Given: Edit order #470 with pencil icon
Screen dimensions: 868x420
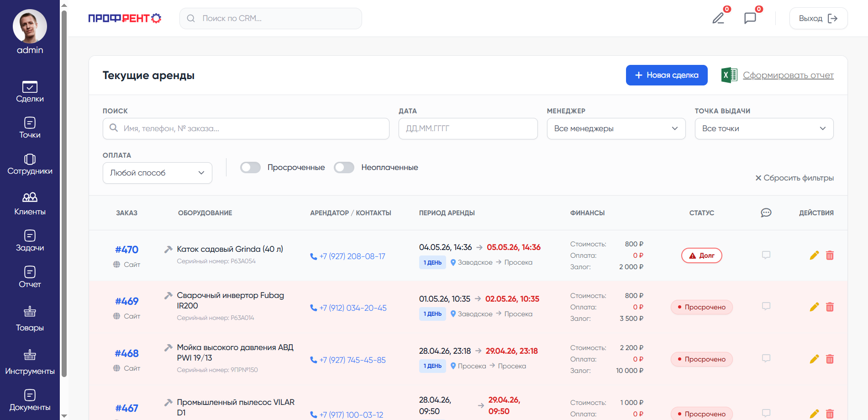Looking at the screenshot, I should tap(814, 255).
